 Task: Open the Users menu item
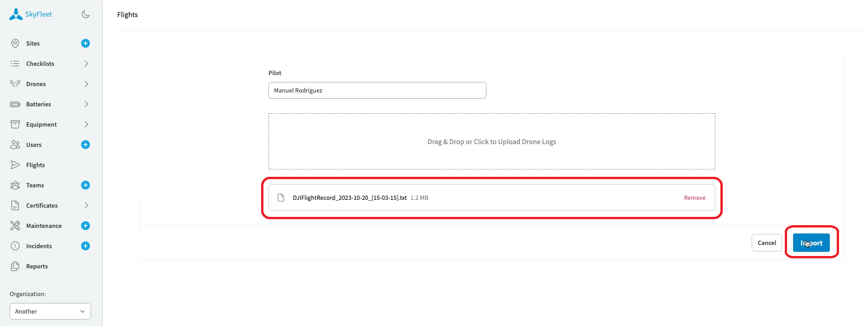(34, 145)
